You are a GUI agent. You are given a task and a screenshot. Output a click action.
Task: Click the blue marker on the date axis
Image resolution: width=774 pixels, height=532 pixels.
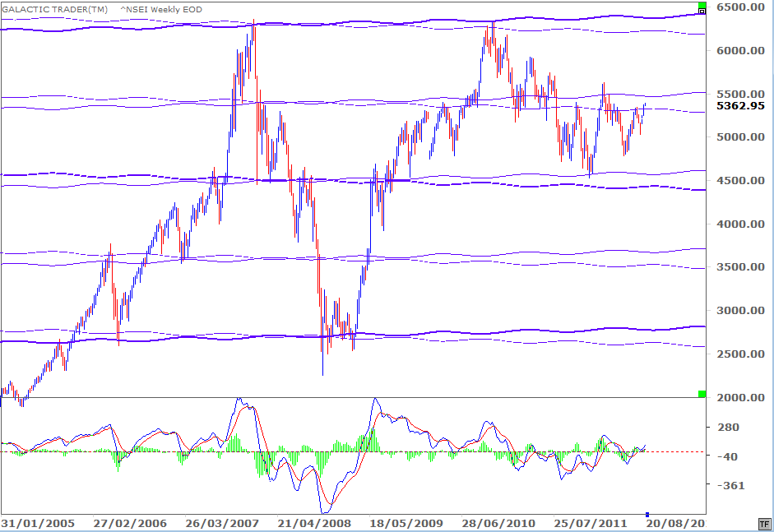[647, 515]
